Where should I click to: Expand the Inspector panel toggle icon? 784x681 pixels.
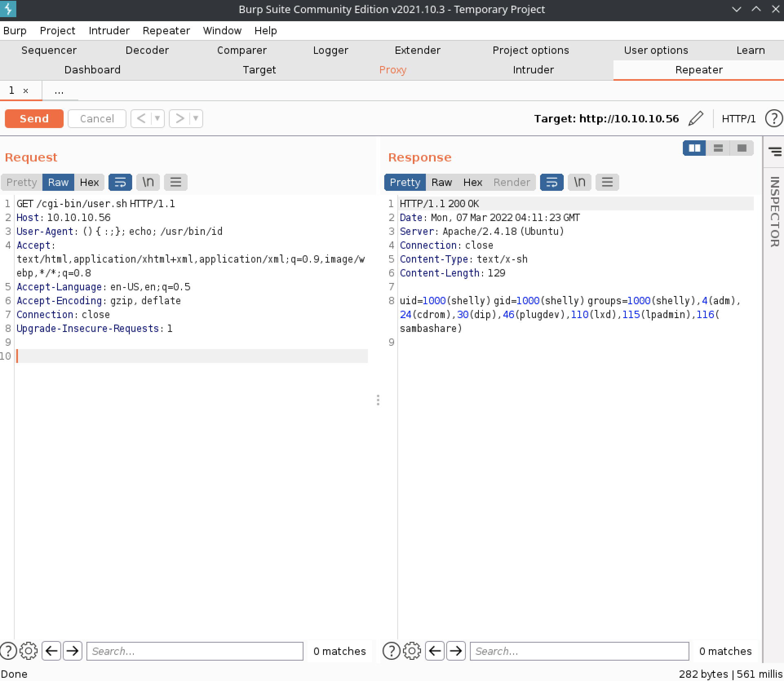click(775, 152)
